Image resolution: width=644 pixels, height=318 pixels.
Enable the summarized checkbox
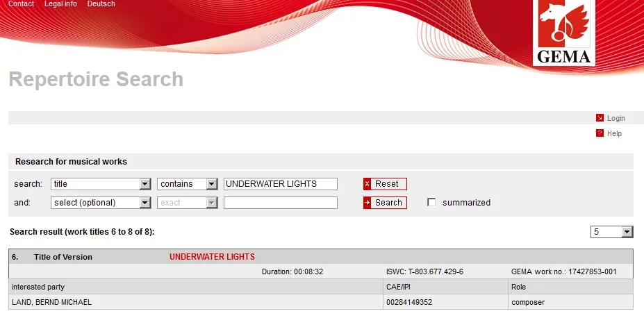431,202
